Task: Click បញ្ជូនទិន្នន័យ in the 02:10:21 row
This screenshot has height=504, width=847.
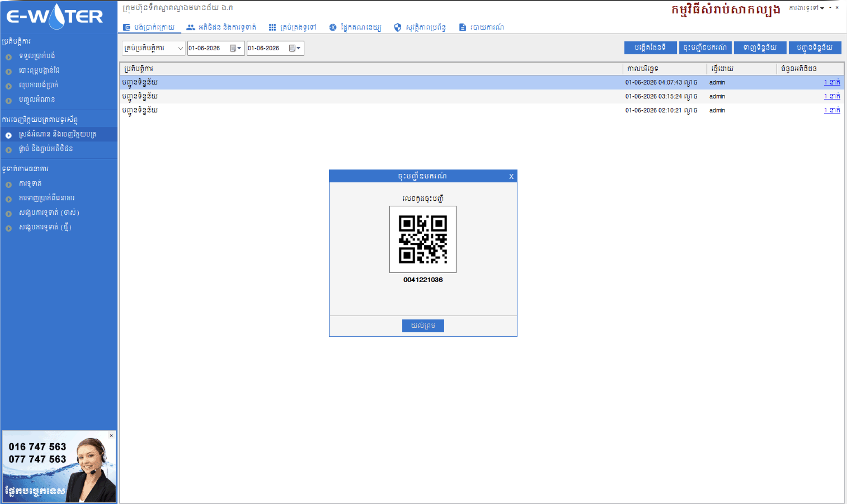Action: [140, 110]
